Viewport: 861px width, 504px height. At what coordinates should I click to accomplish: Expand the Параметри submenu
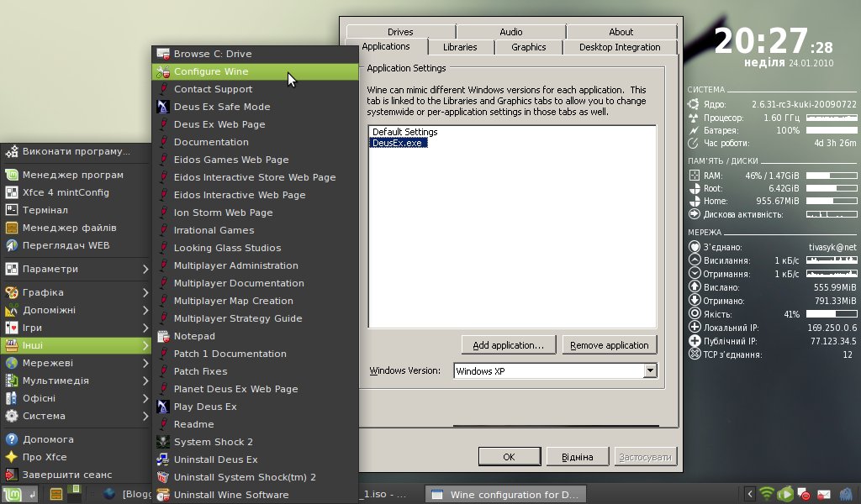pyautogui.click(x=76, y=270)
